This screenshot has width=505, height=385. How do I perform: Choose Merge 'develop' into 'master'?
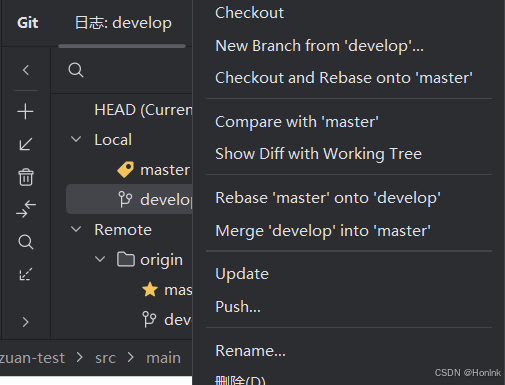click(x=323, y=231)
